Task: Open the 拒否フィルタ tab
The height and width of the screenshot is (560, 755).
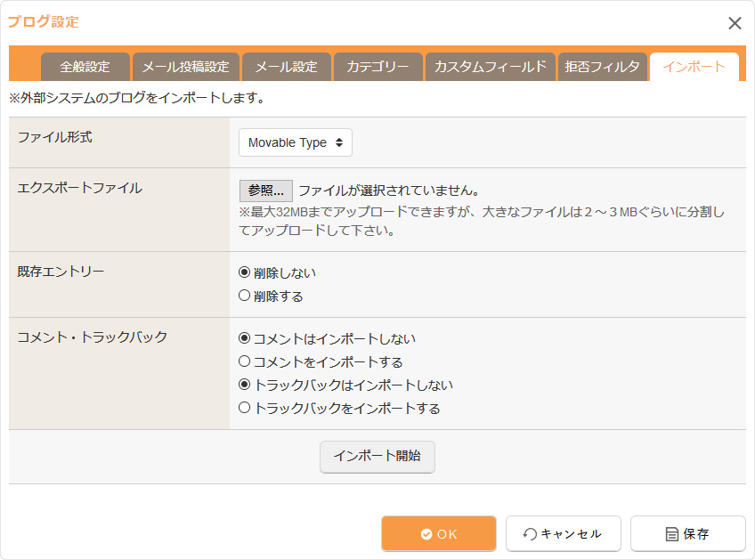Action: coord(602,67)
